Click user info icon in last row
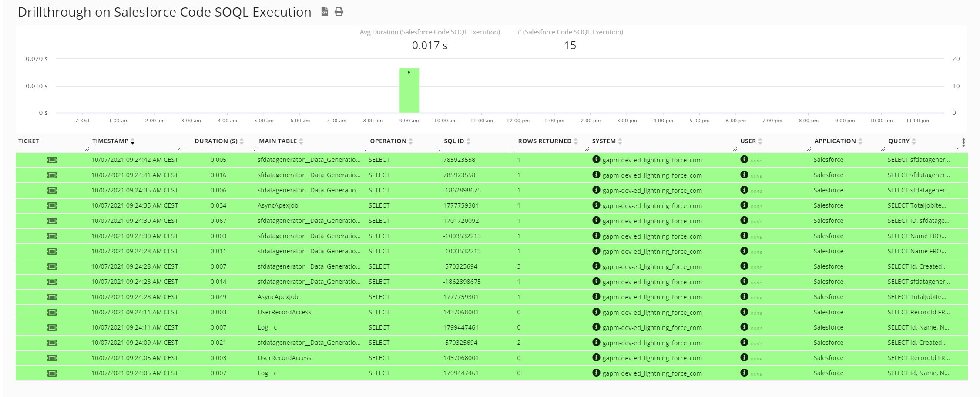Image resolution: width=980 pixels, height=397 pixels. pyautogui.click(x=744, y=373)
